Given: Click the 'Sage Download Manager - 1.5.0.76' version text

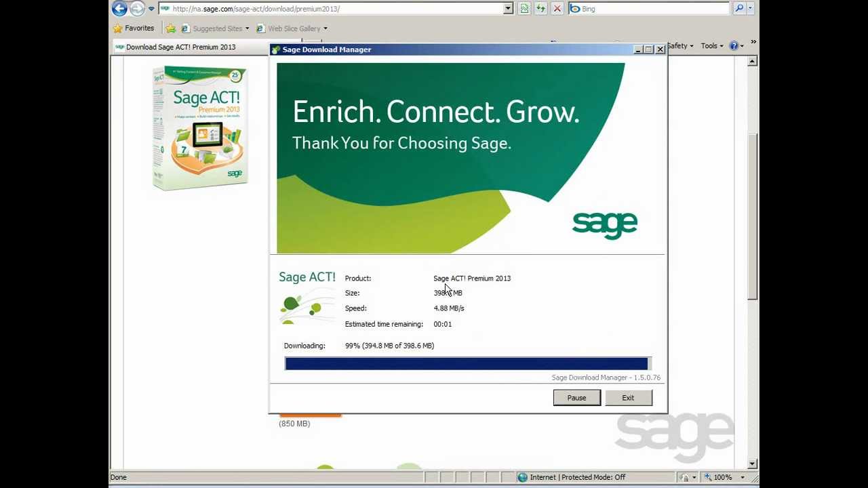Looking at the screenshot, I should [606, 378].
